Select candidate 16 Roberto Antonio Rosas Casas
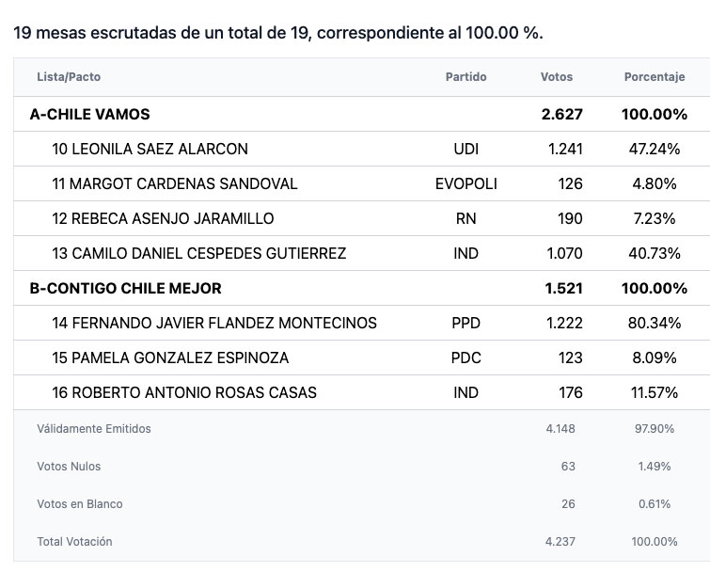 pos(362,392)
